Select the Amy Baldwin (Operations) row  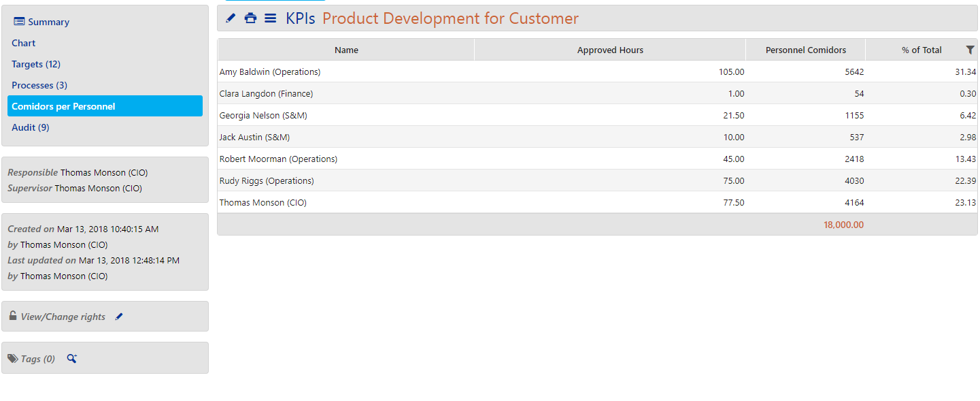click(x=597, y=71)
